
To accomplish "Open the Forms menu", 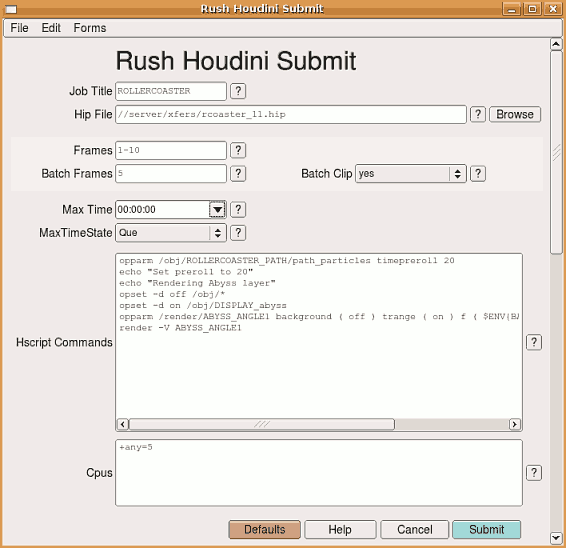I will (90, 28).
